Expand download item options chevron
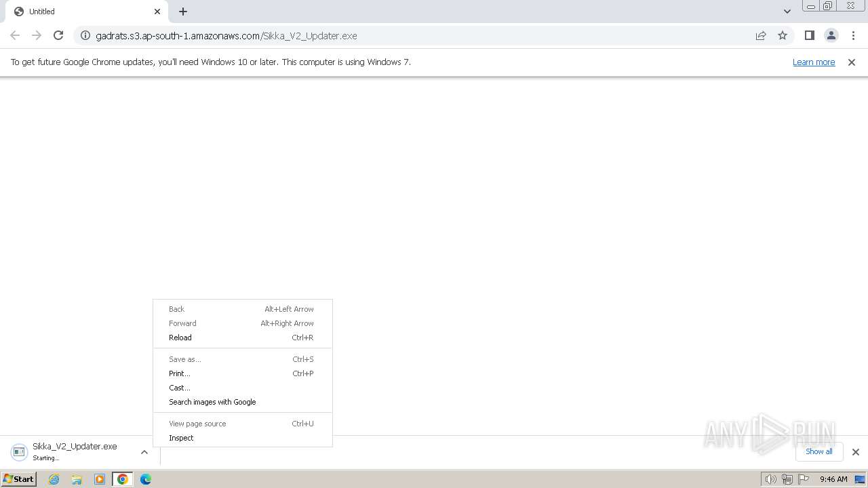Screen dimensions: 868x488 pos(144,452)
